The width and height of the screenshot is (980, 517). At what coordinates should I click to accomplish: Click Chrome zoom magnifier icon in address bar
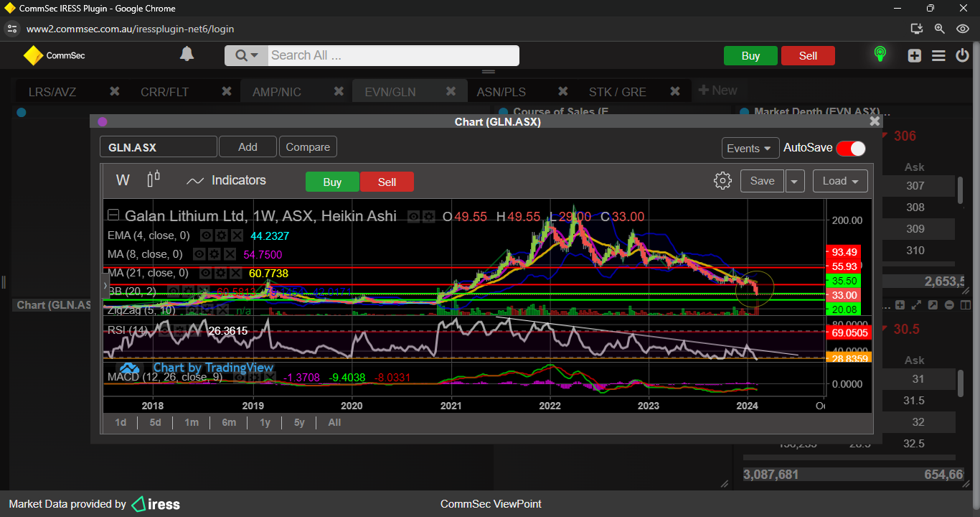point(940,29)
